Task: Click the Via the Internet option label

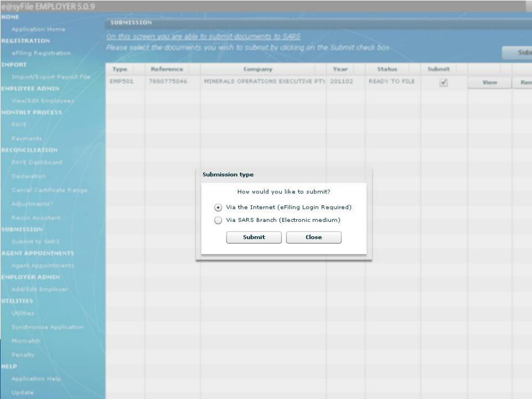Action: point(289,207)
